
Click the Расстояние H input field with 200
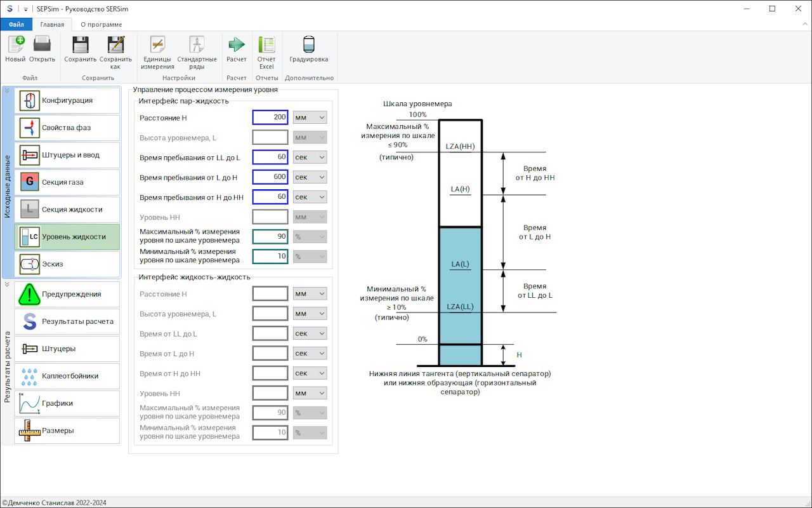click(270, 117)
